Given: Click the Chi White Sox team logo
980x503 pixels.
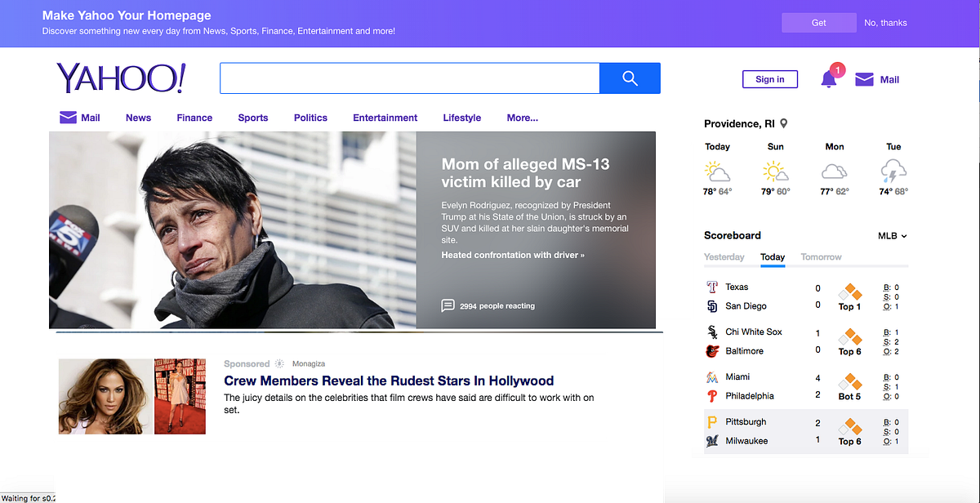Looking at the screenshot, I should coord(713,332).
